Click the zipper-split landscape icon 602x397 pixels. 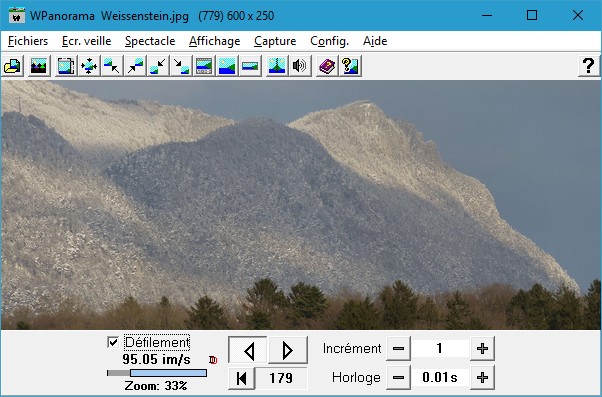click(277, 66)
